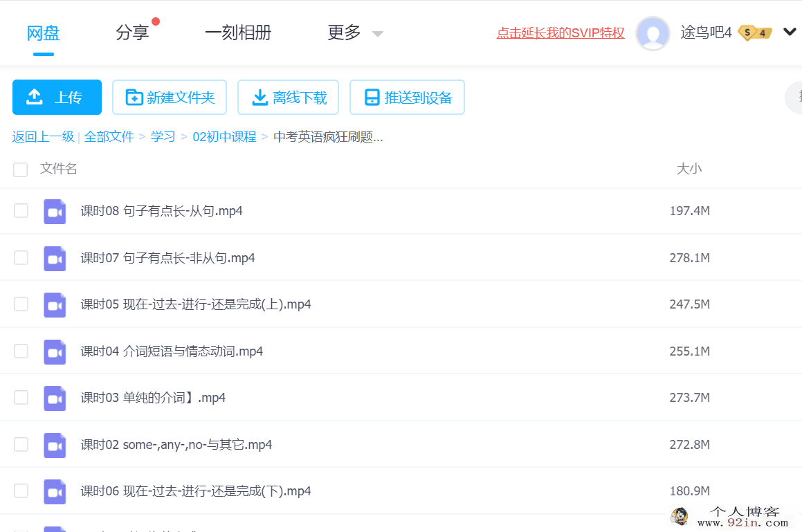Image resolution: width=802 pixels, height=532 pixels.
Task: Click video icon for 课时05 现在-过去-进行-还是完成(上).mp4
Action: coord(55,305)
